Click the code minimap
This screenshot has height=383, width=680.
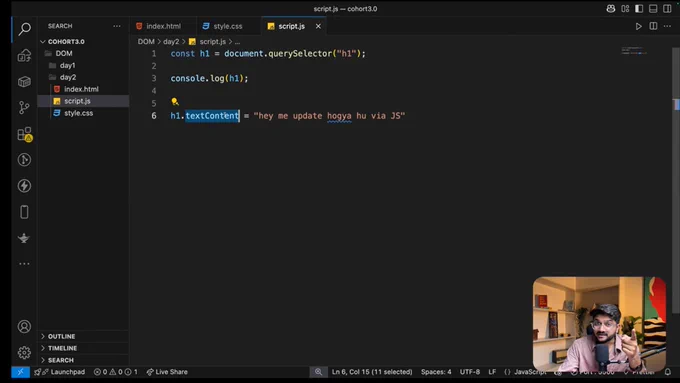(634, 50)
